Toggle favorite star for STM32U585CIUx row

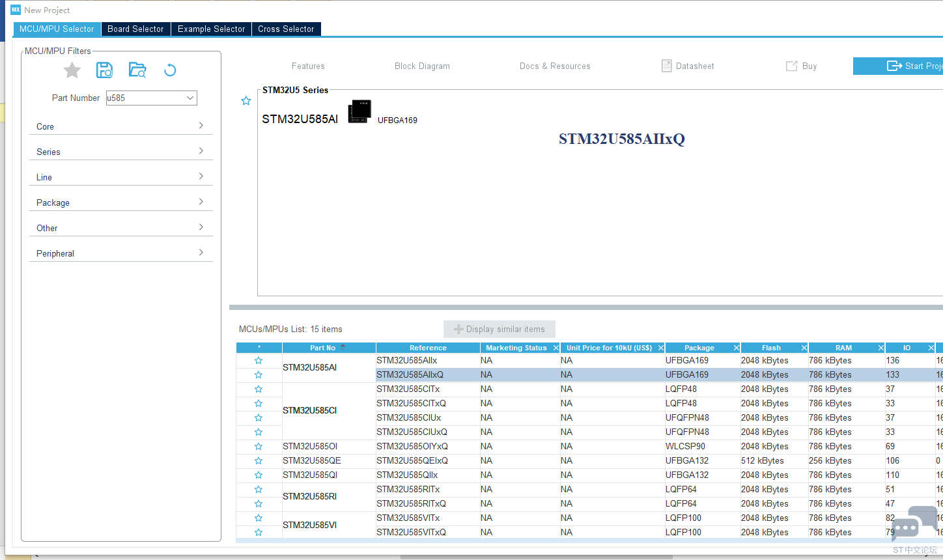coord(259,418)
